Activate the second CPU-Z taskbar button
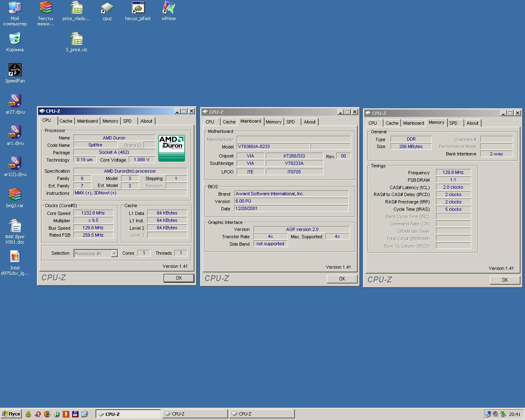This screenshot has width=525, height=420. pos(195,414)
